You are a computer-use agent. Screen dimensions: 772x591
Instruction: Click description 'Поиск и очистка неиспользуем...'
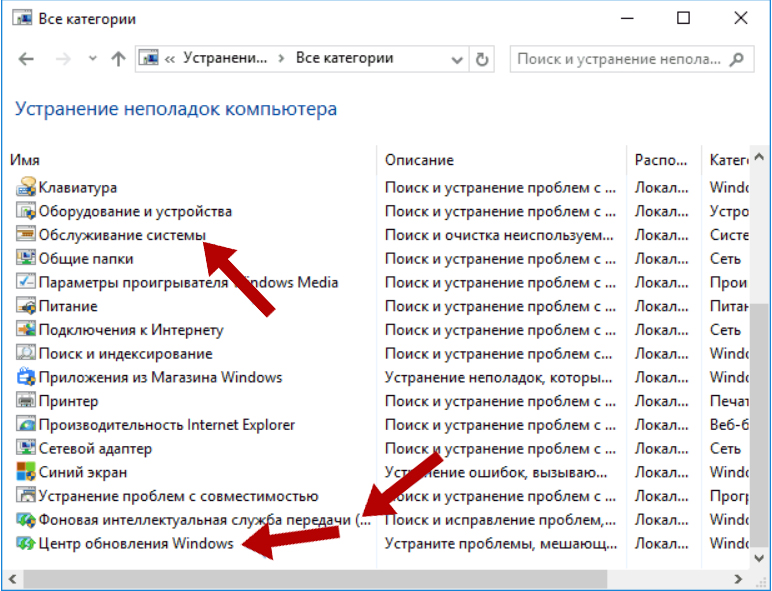pyautogui.click(x=499, y=235)
